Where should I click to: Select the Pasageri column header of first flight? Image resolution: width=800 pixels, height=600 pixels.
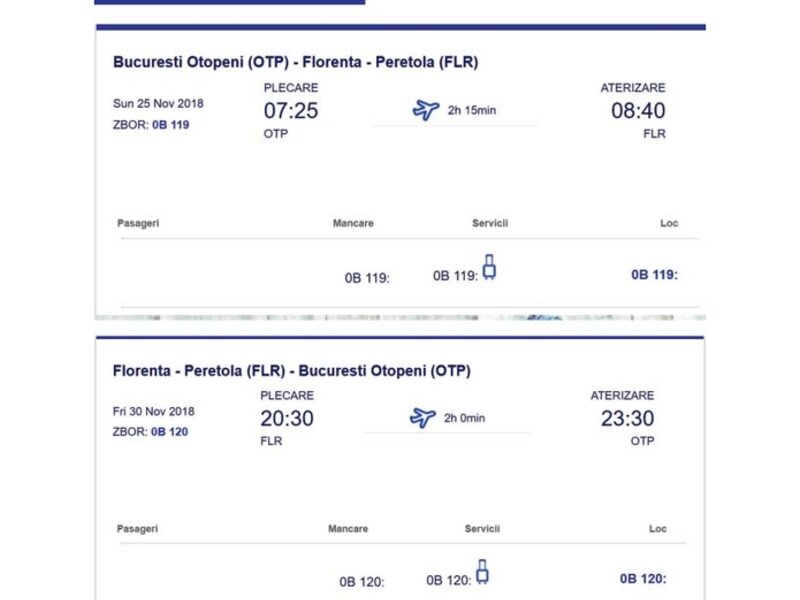coord(138,223)
